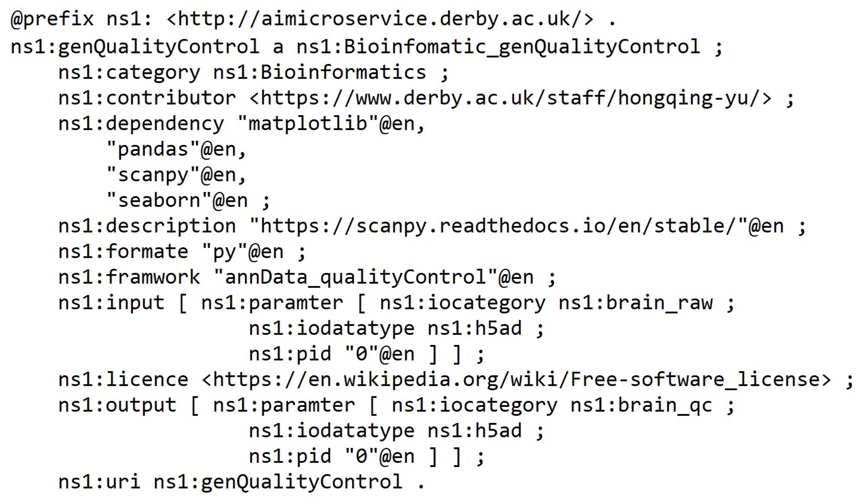Click the @prefix keyword on first line

(52, 19)
